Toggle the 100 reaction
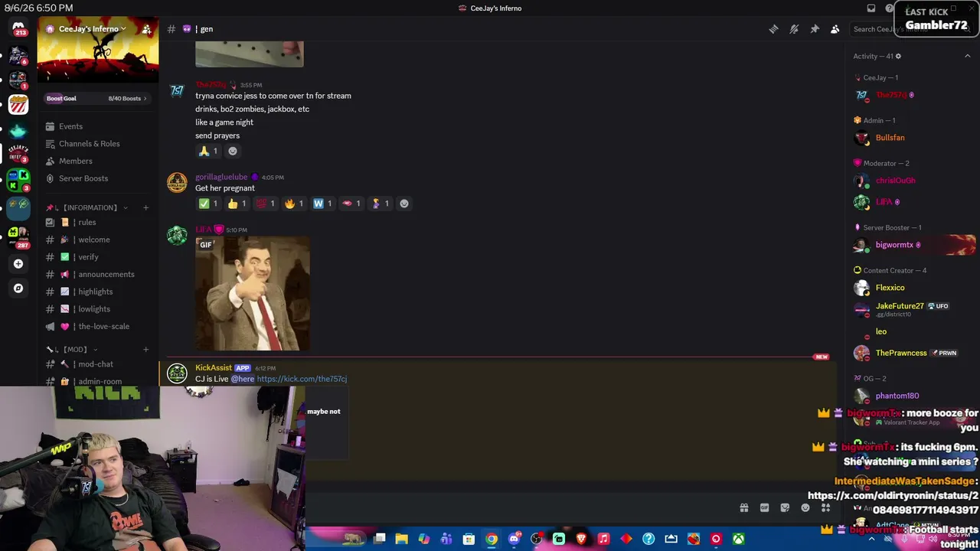Viewport: 980px width, 551px height. [x=266, y=204]
